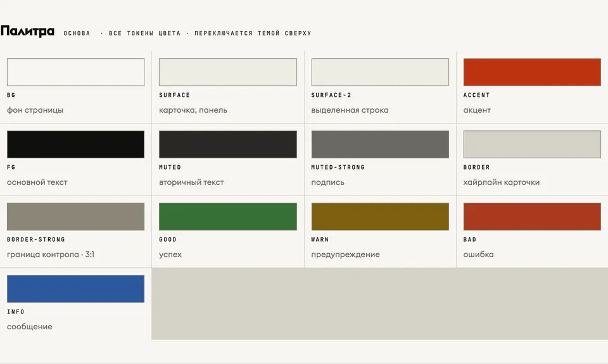Click the 'фон страницы' description
The height and width of the screenshot is (364, 608).
click(x=35, y=110)
